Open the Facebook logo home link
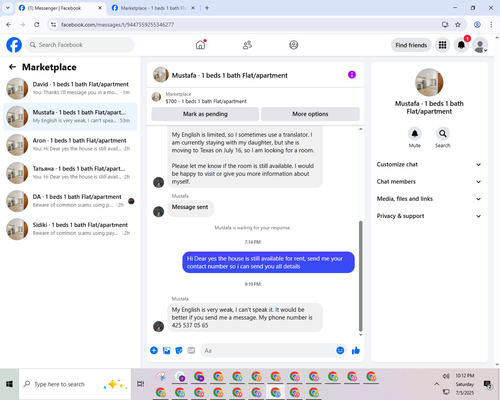Screen dimensions: 500x400 click(x=14, y=45)
